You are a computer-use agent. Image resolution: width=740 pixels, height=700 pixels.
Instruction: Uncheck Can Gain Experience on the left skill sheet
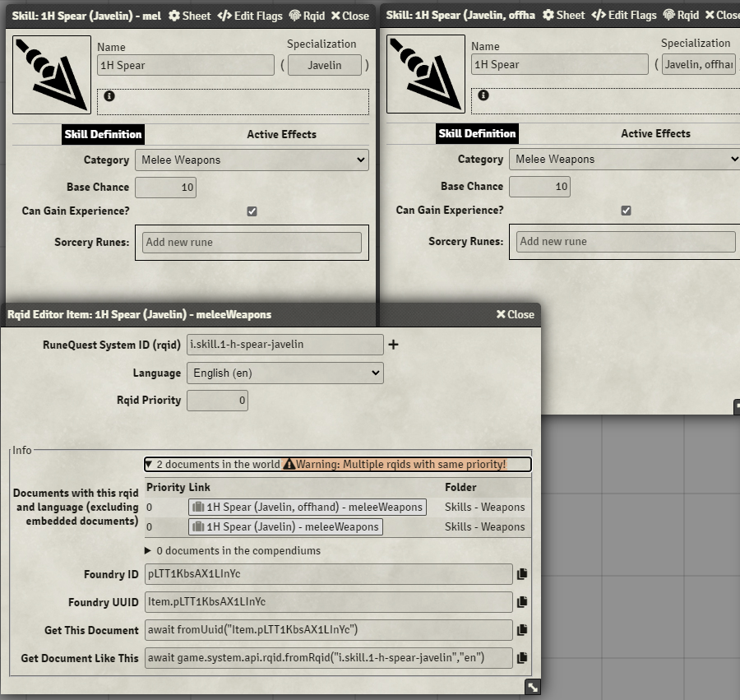click(x=252, y=211)
